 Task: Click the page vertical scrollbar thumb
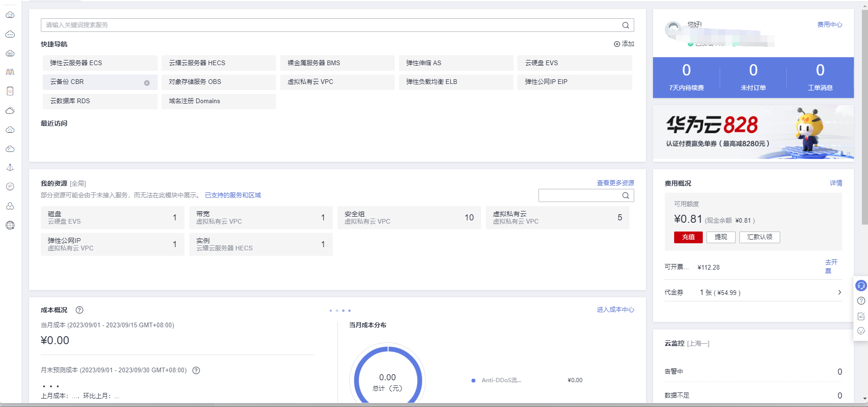(x=865, y=117)
